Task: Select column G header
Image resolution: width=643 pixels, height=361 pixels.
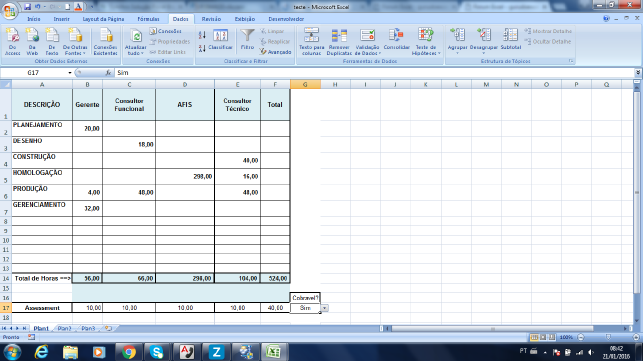Action: [x=305, y=85]
